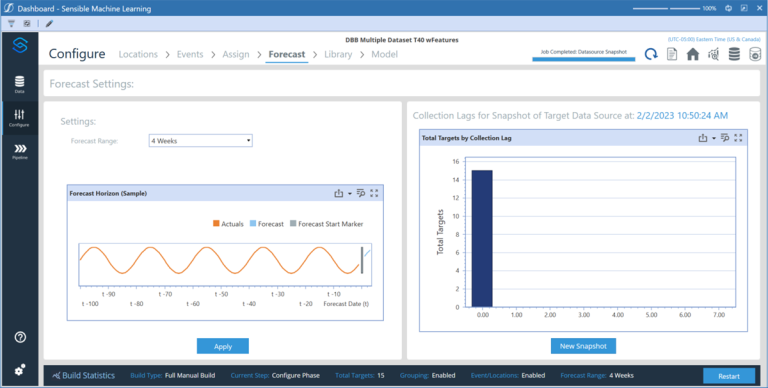Maximize the Total Targets by Collection Lag chart
The width and height of the screenshot is (768, 388).
[x=738, y=138]
